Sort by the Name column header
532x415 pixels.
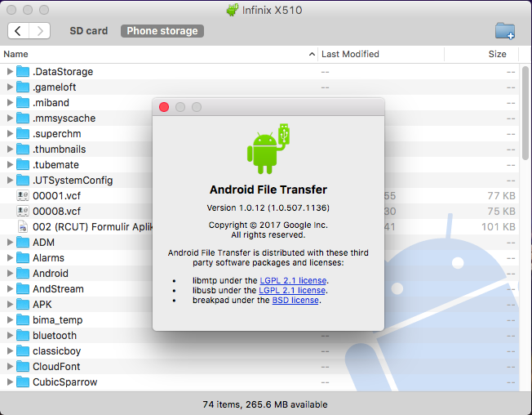tap(159, 54)
